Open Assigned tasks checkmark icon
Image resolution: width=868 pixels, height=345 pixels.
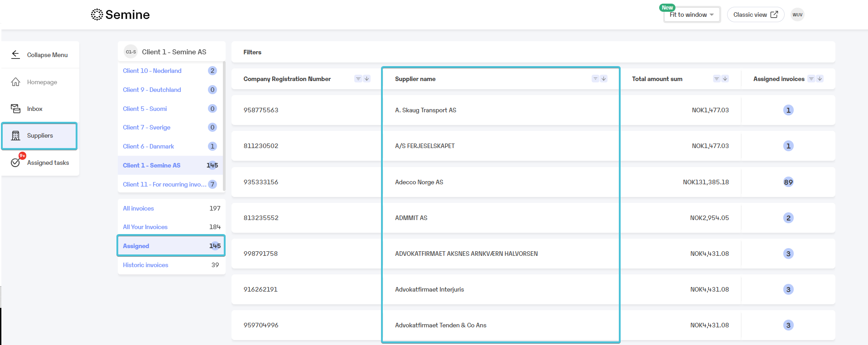pos(16,161)
